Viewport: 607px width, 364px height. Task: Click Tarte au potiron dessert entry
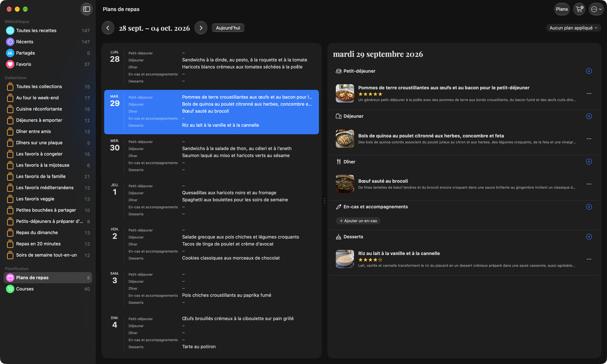(x=199, y=347)
